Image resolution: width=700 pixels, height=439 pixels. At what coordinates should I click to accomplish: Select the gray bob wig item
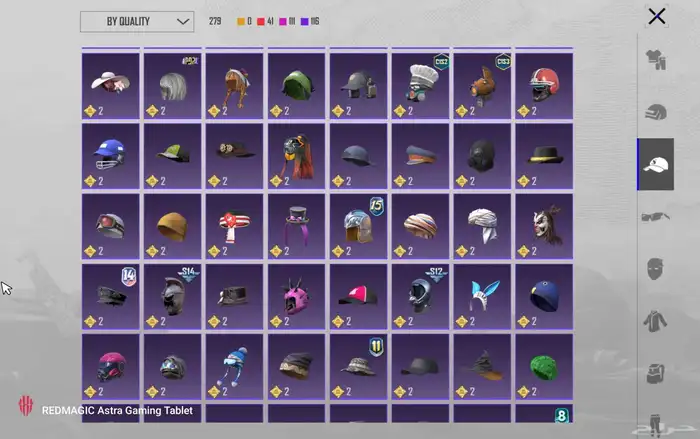tap(173, 86)
